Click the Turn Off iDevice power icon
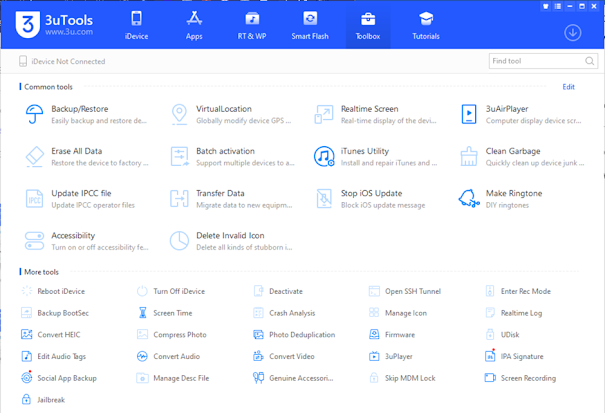Image resolution: width=605 pixels, height=413 pixels. [142, 291]
